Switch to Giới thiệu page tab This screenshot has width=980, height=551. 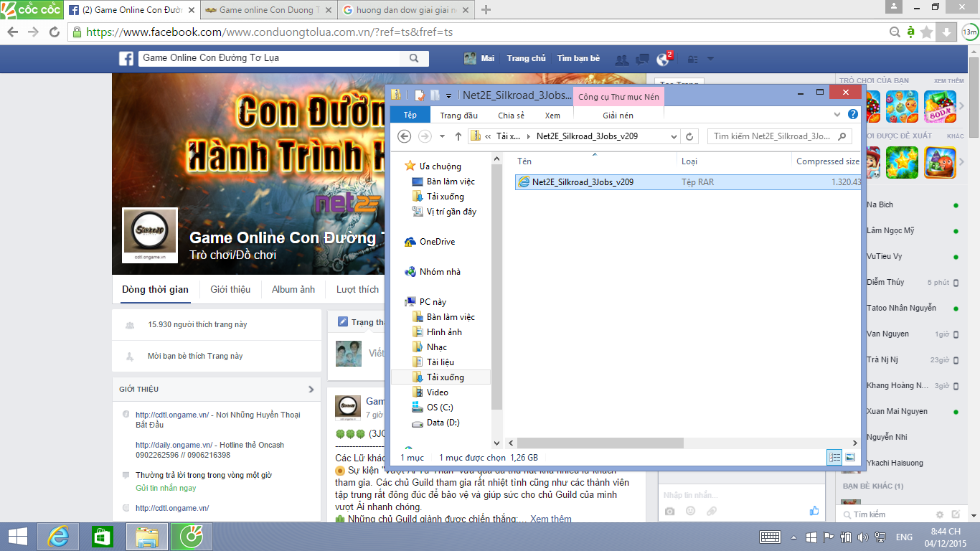(230, 289)
